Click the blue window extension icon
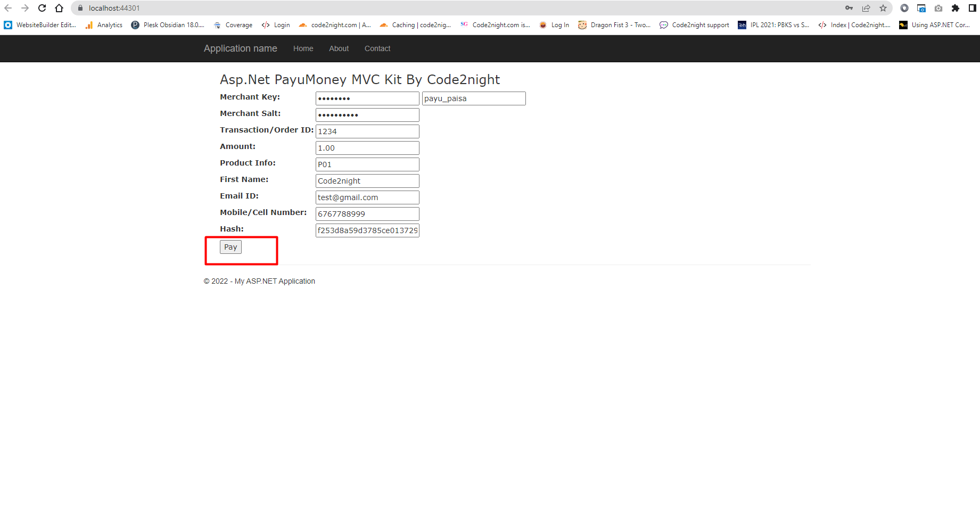Image resolution: width=980 pixels, height=520 pixels. click(921, 8)
